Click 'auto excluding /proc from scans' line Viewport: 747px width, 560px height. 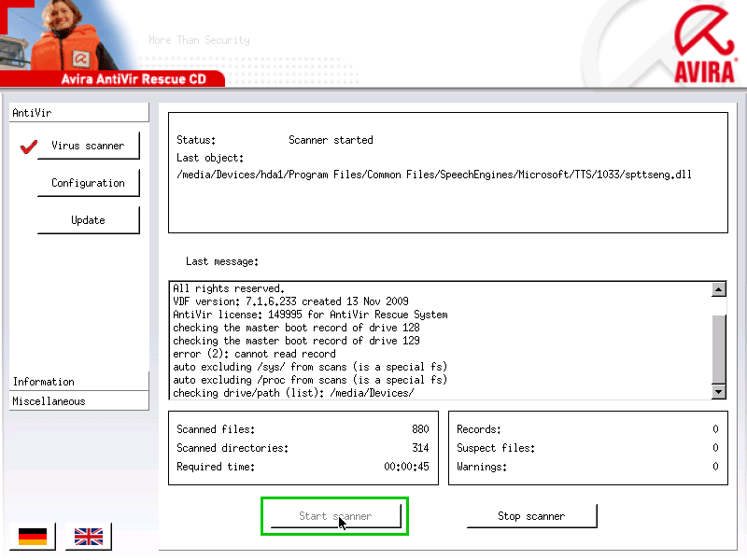click(310, 380)
